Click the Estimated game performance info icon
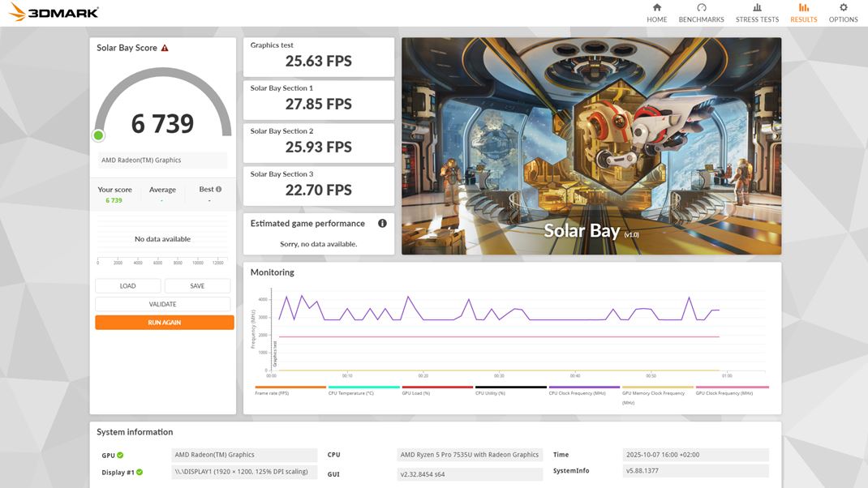This screenshot has width=868, height=488. click(x=382, y=222)
